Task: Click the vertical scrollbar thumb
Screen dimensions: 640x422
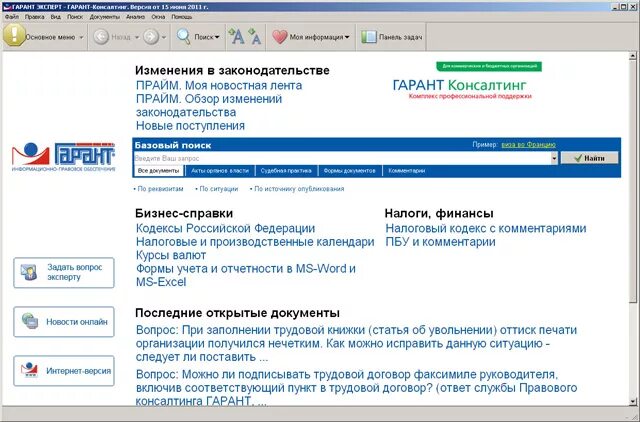Action: (633, 182)
